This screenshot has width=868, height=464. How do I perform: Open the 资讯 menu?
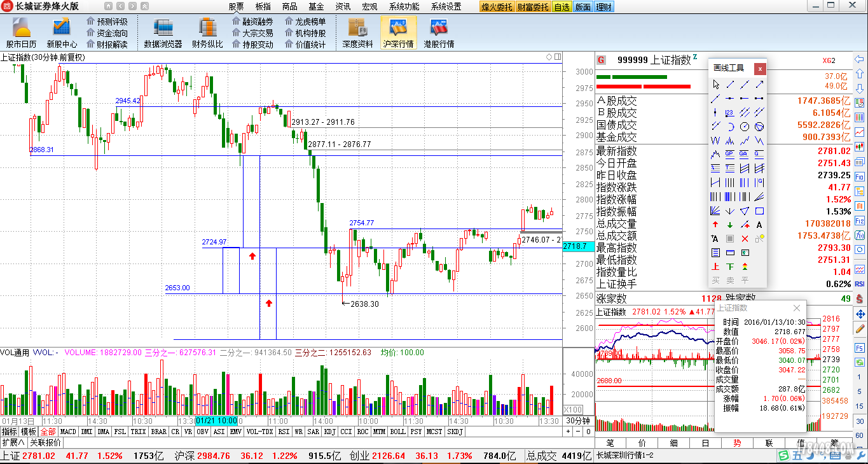point(343,7)
